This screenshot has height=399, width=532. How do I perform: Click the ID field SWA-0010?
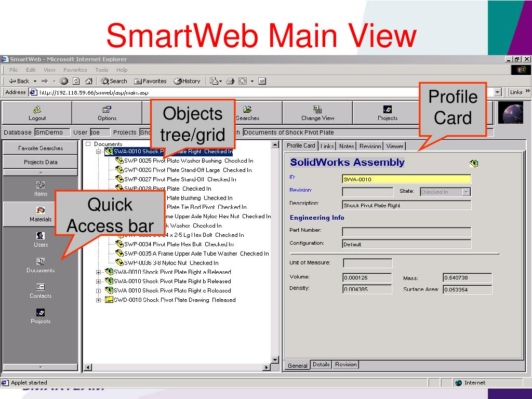coord(406,179)
